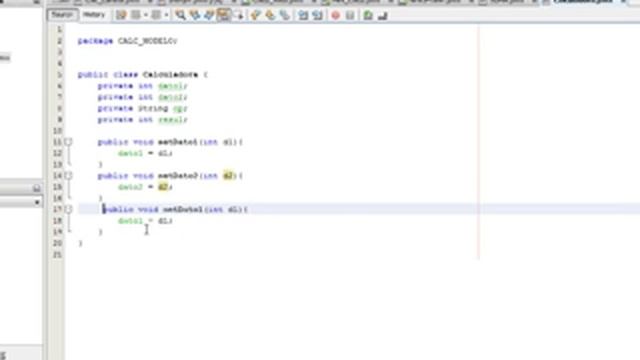The width and height of the screenshot is (640, 360).
Task: Switch to the History view button
Action: point(94,15)
